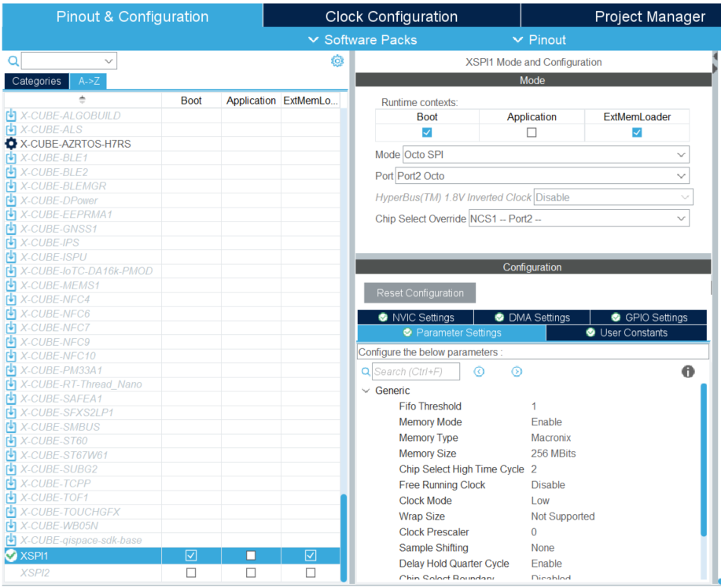
Task: Click the download icon next to X-CUBE-BLEMGR
Action: click(x=11, y=186)
